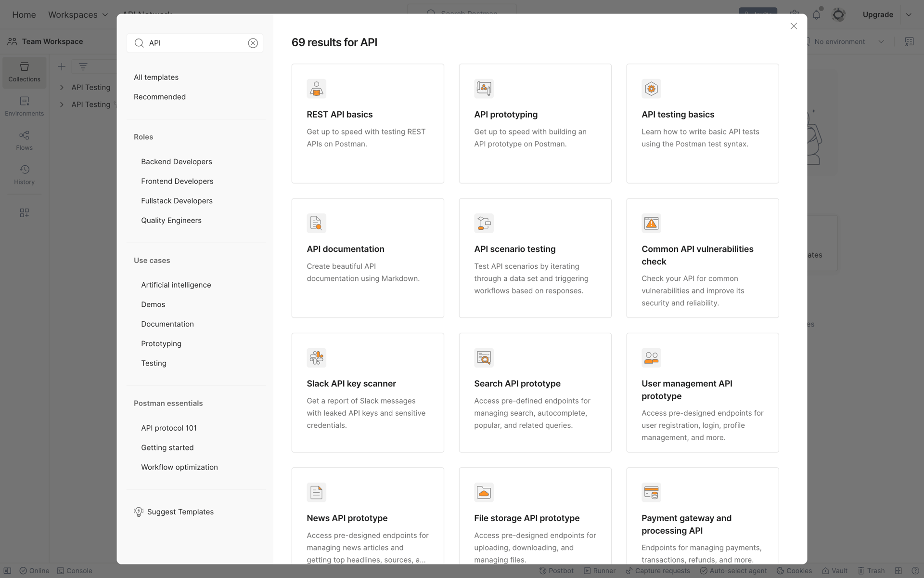Click the REST API basics template icon
Image resolution: width=924 pixels, height=578 pixels.
coord(316,89)
